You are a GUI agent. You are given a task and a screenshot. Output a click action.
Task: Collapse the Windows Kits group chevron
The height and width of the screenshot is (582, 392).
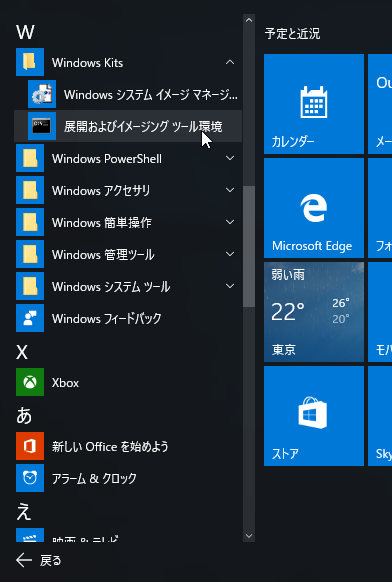[x=230, y=62]
